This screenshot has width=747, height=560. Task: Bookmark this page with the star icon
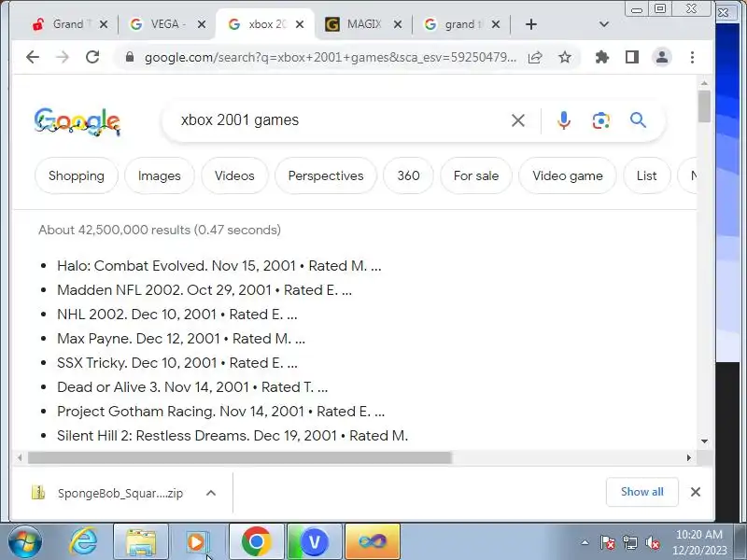click(x=565, y=57)
